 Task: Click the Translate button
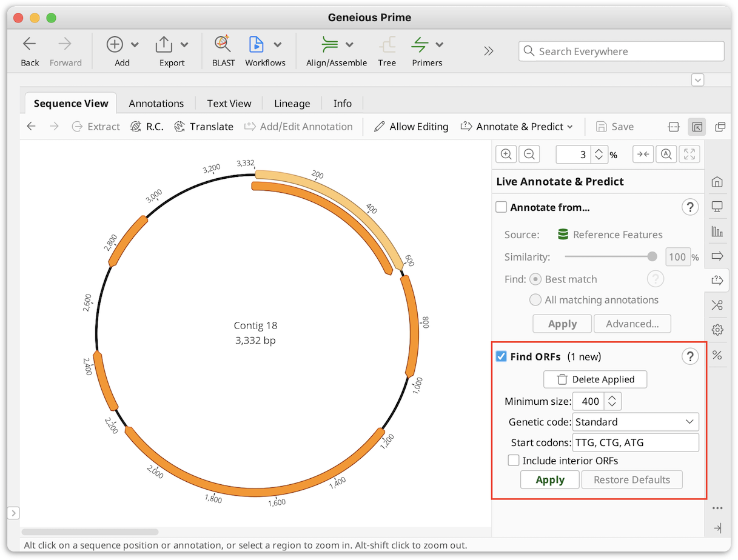click(x=204, y=127)
